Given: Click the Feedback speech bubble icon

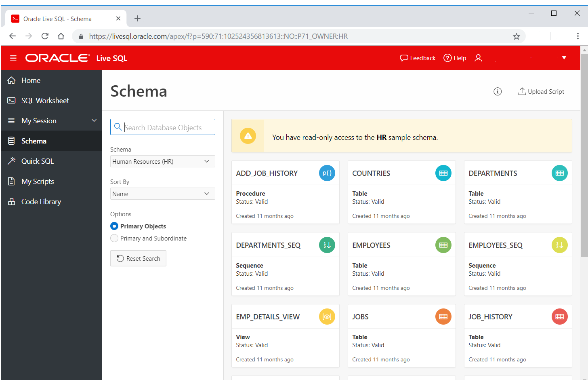Looking at the screenshot, I should [x=404, y=58].
